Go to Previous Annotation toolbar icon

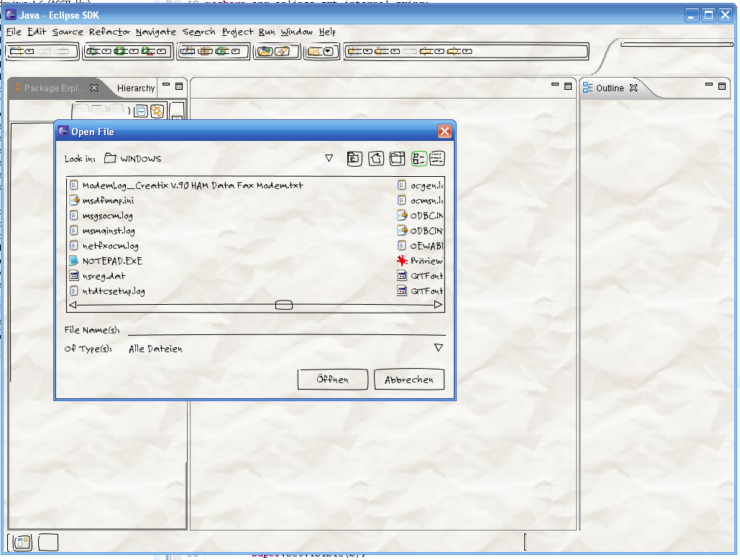coord(382,51)
